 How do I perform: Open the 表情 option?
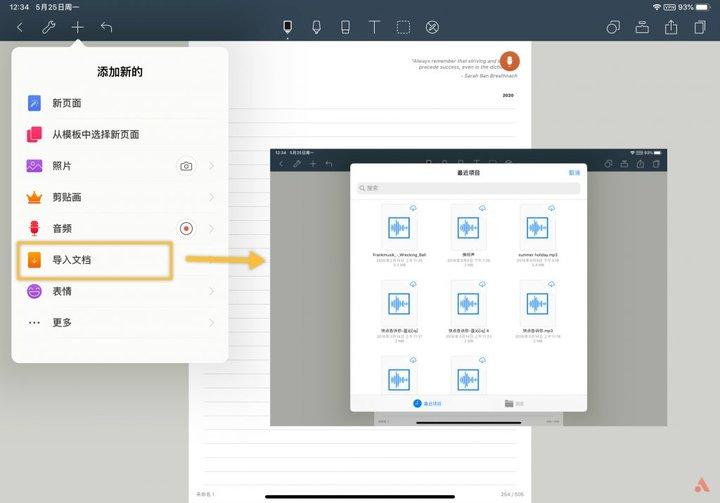click(120, 291)
